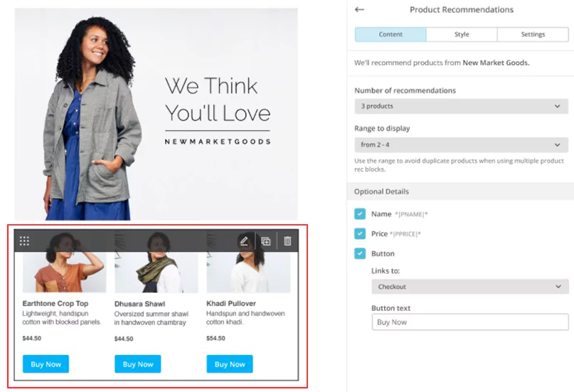Click Buy Now under Khadi Pullover

click(x=230, y=364)
